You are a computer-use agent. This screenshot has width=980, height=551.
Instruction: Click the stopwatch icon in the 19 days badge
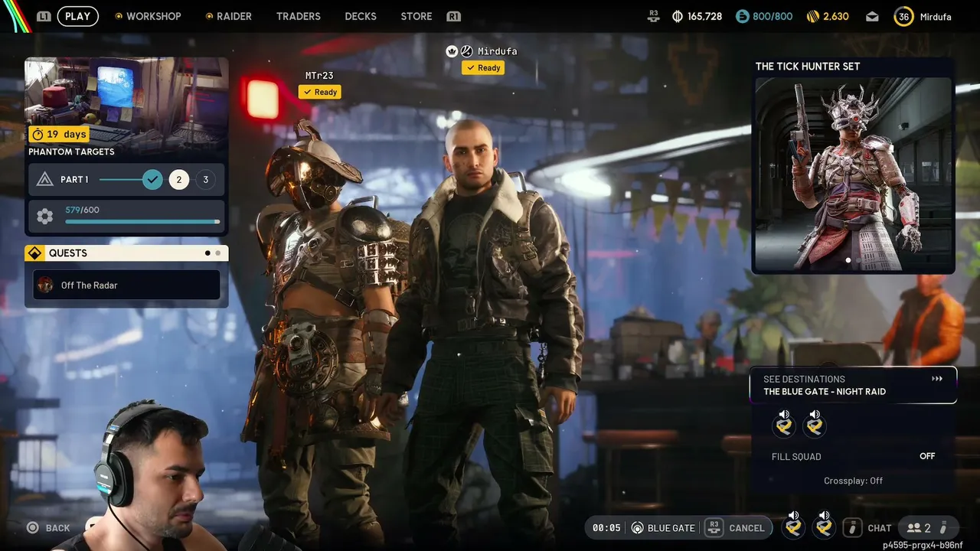point(38,135)
